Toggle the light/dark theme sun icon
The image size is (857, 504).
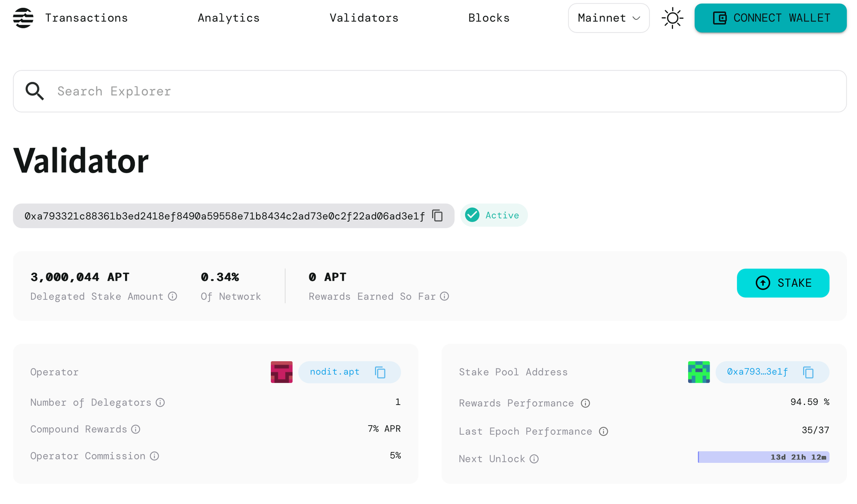[x=672, y=18]
